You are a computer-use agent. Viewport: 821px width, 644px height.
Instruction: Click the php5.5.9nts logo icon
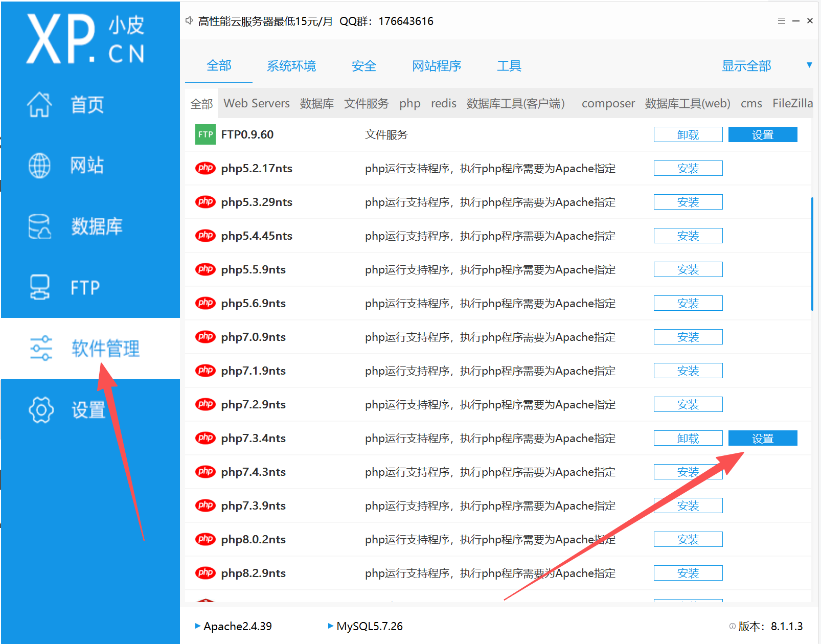click(206, 269)
